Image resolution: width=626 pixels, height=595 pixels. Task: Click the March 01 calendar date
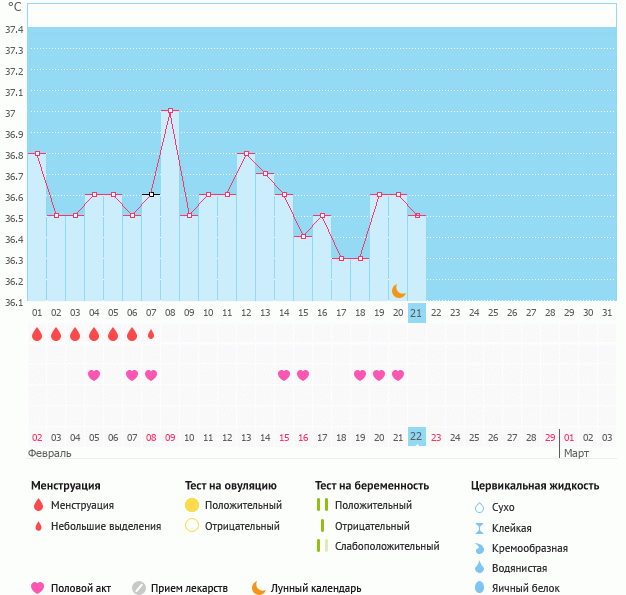click(569, 437)
